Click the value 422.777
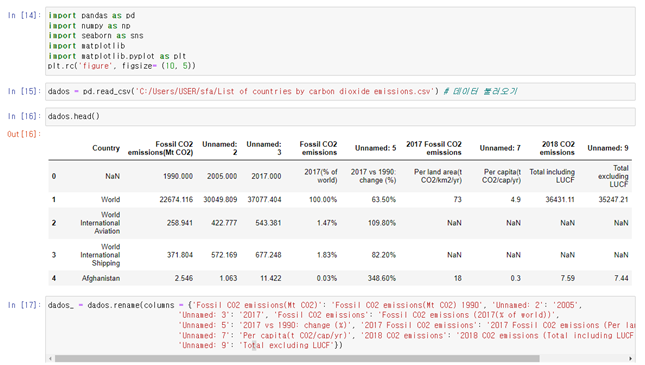Screen dimensions: 645x365 (224, 223)
